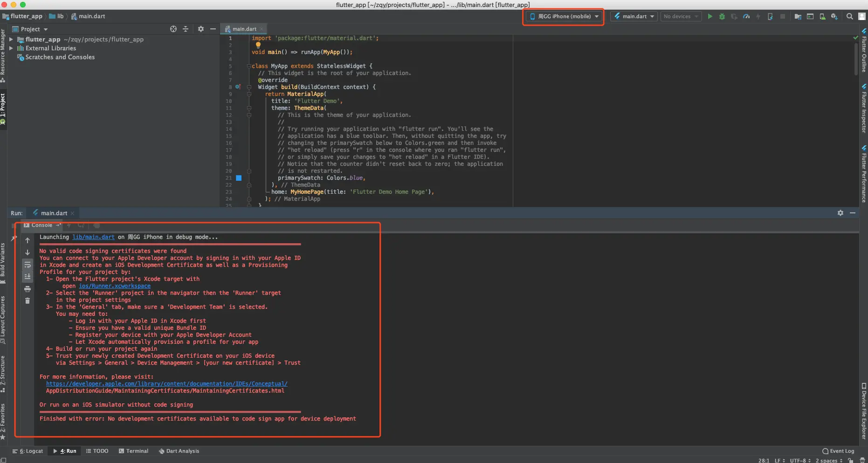The height and width of the screenshot is (463, 868).
Task: Switch to the main.dart editor tab
Action: [244, 29]
